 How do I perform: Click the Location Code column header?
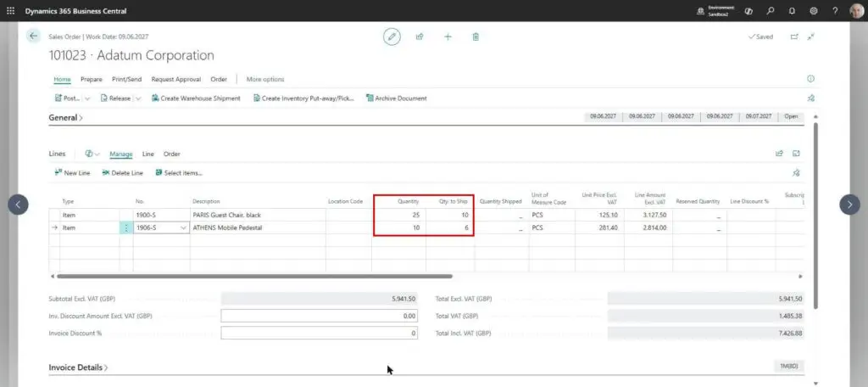345,201
